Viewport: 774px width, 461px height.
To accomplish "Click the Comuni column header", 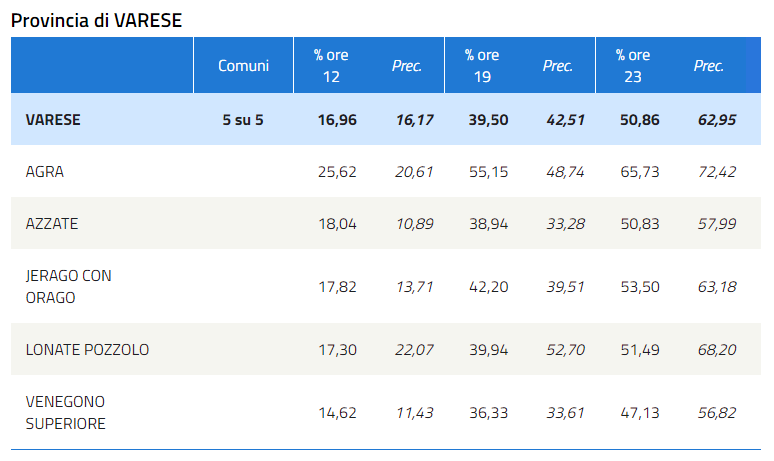I will pos(244,66).
